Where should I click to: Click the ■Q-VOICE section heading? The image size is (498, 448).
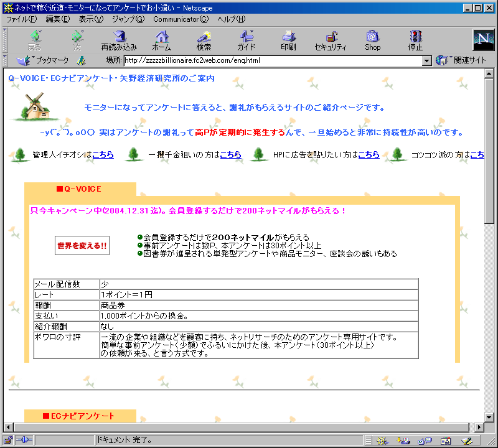pos(79,189)
